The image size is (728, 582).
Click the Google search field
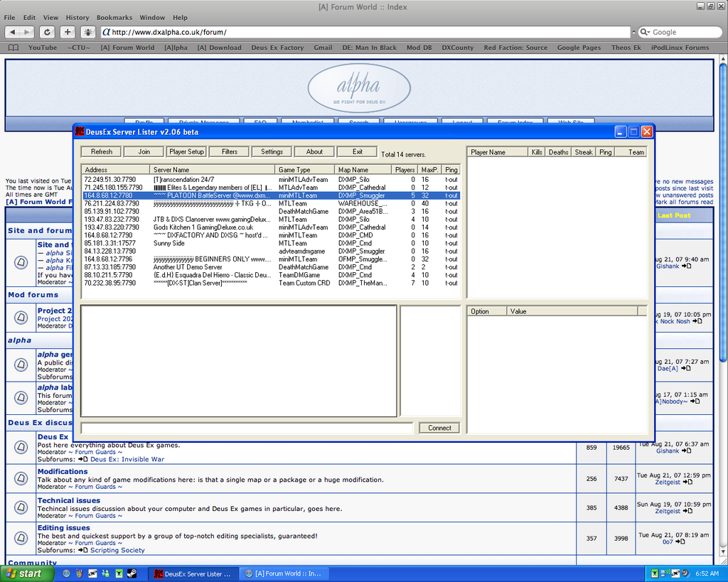[680, 32]
